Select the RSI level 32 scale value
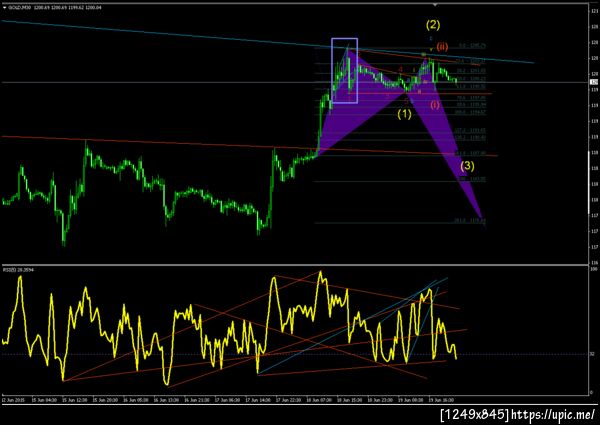This screenshot has width=600, height=425. 593,354
